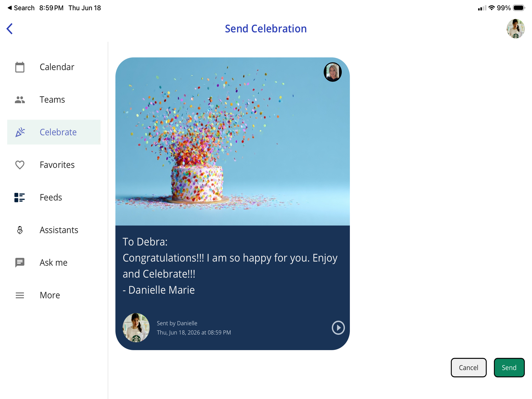Screen dimensions: 532x399
Task: Click the Favorites heart icon
Action: [x=20, y=165]
